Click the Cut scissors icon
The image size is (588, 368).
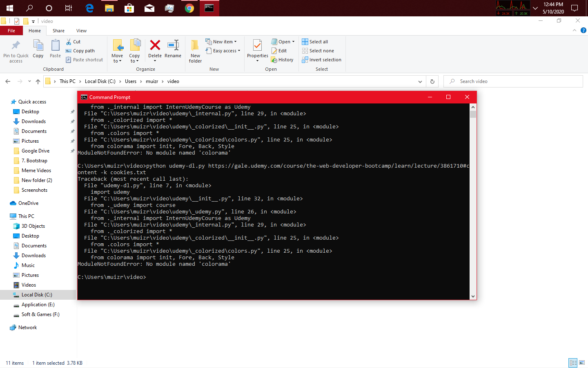[x=69, y=42]
